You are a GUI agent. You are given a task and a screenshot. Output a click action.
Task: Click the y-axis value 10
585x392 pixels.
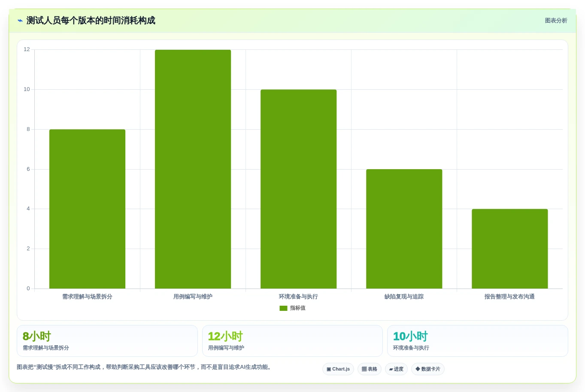[27, 89]
